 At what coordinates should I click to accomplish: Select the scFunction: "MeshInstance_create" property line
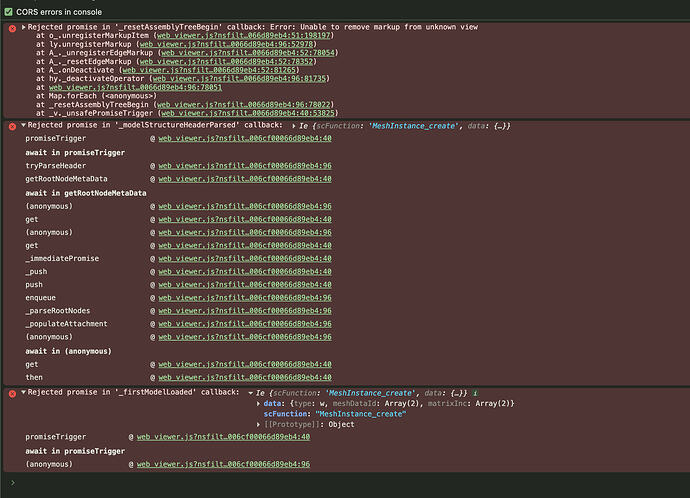[x=335, y=414]
